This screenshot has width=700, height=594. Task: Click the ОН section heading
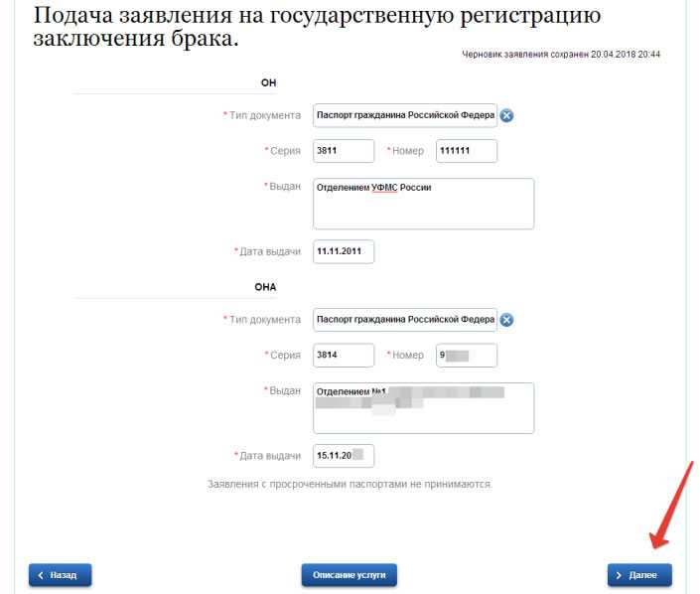pos(268,82)
